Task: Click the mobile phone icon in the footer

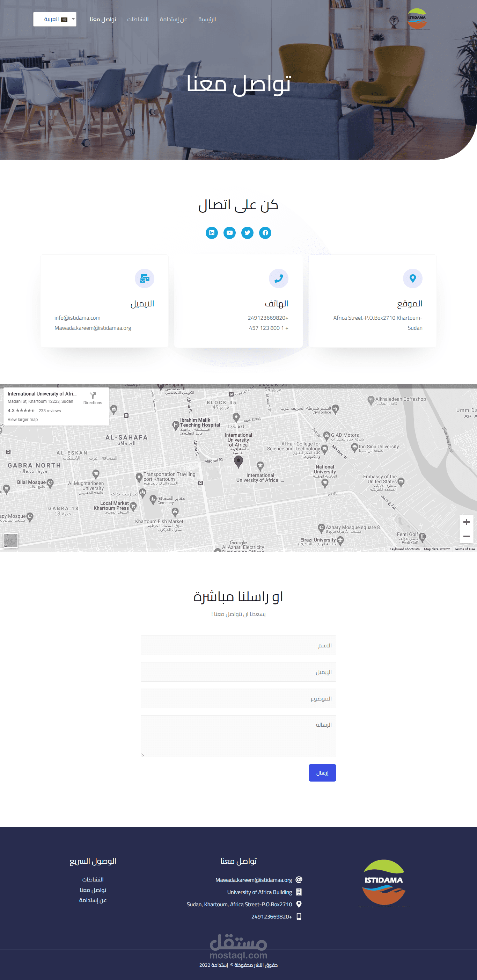Action: [299, 916]
